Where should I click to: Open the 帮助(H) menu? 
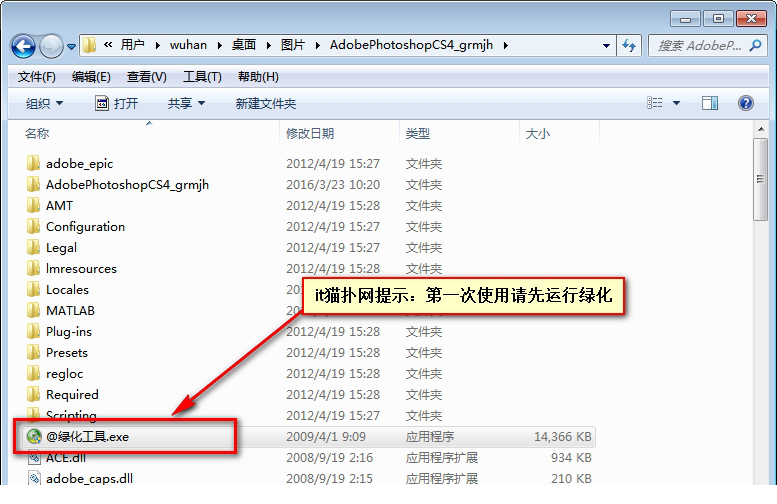coord(258,77)
